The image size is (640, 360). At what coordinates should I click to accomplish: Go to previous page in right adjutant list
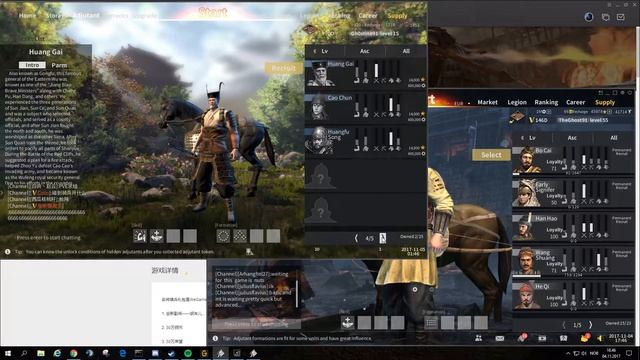(x=564, y=325)
